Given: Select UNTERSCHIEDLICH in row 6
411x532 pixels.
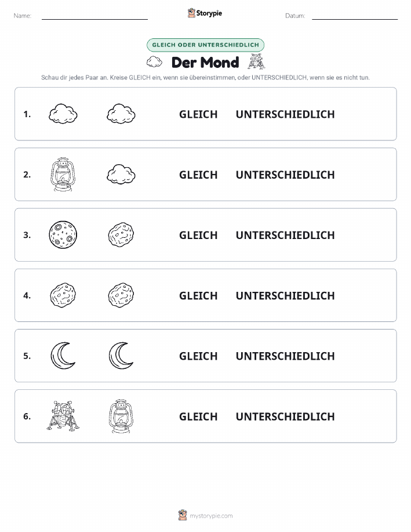Looking at the screenshot, I should coord(285,417).
